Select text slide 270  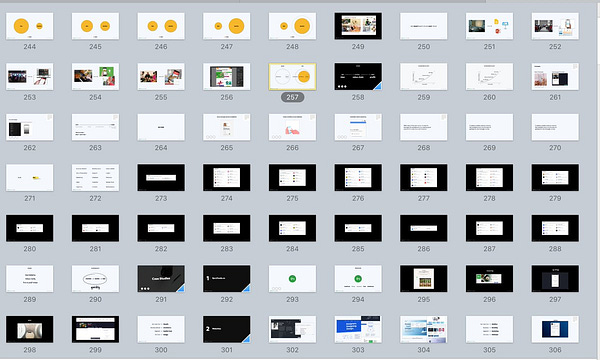point(555,127)
